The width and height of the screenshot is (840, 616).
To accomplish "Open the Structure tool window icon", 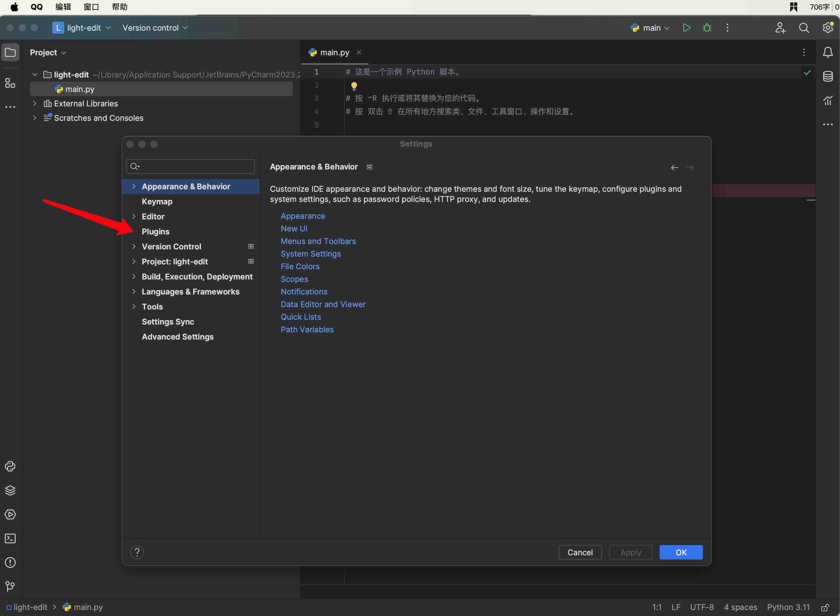I will [10, 83].
